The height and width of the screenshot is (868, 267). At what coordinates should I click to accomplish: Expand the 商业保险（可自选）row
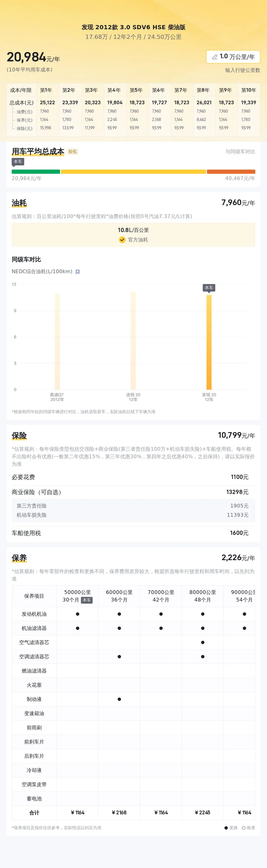click(133, 492)
